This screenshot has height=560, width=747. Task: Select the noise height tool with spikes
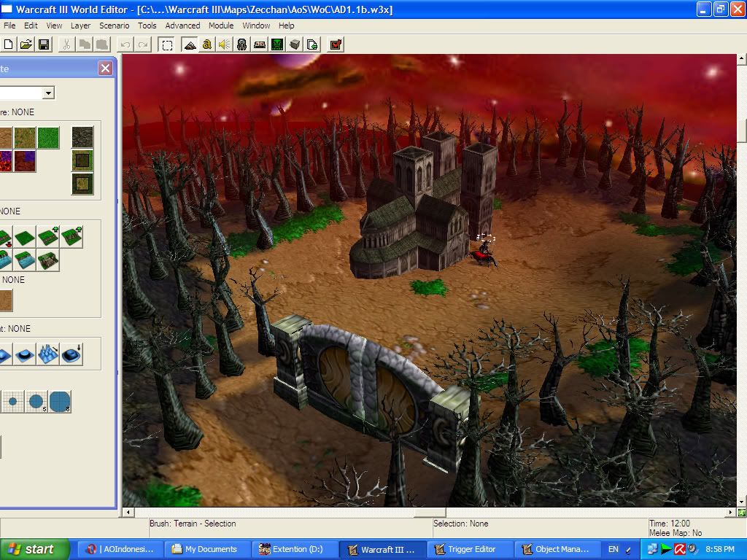48,354
